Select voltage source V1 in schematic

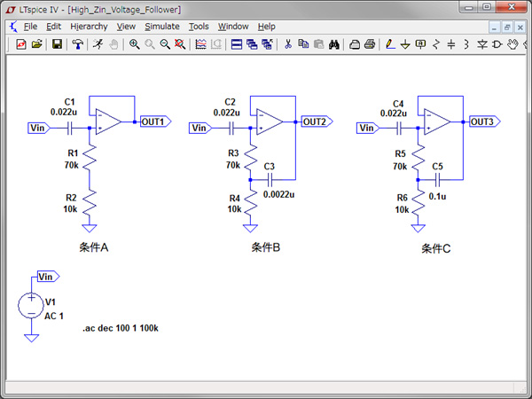31,307
